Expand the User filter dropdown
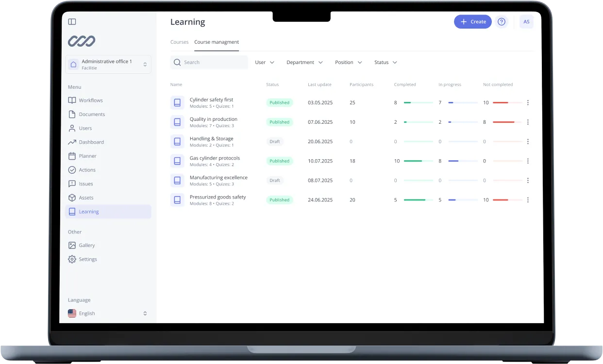The width and height of the screenshot is (603, 364). (x=265, y=63)
